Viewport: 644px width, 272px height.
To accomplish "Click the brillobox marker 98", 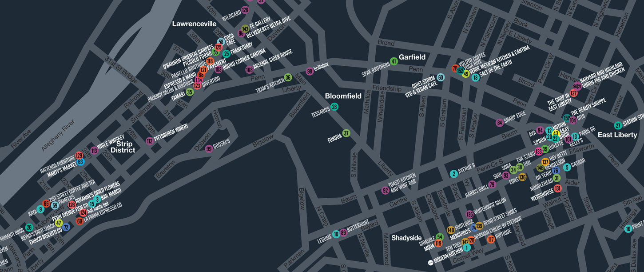I will (310, 71).
